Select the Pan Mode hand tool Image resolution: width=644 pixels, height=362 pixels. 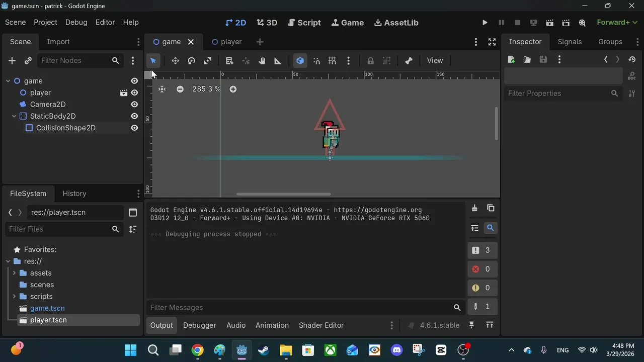[262, 61]
